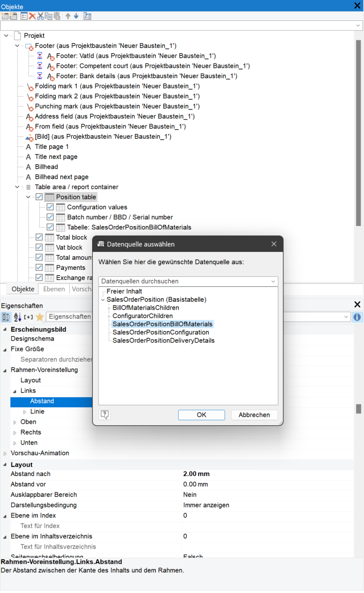The width and height of the screenshot is (364, 593).
Task: Move selected object down with blue arrow
Action: pyautogui.click(x=76, y=16)
